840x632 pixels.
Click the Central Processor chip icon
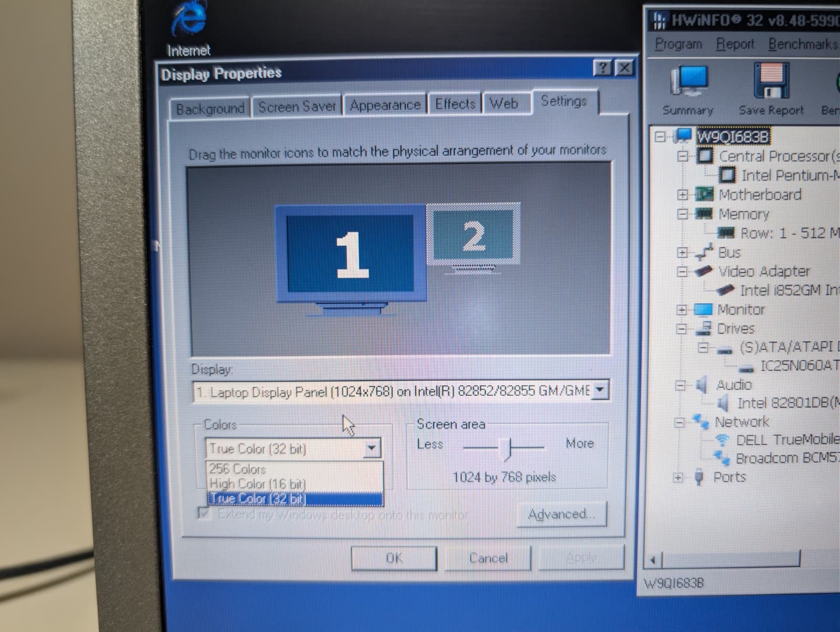(x=705, y=155)
